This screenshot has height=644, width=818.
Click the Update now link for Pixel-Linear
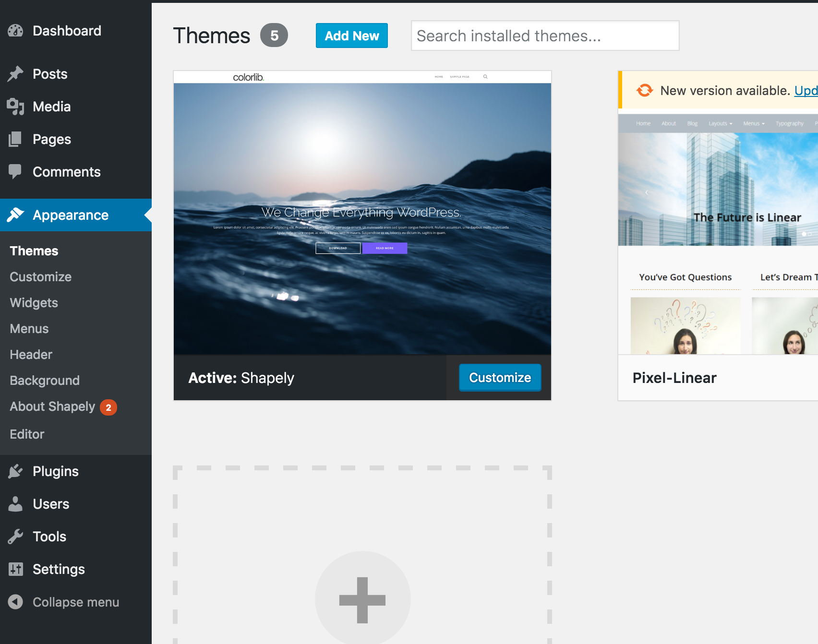click(x=806, y=90)
